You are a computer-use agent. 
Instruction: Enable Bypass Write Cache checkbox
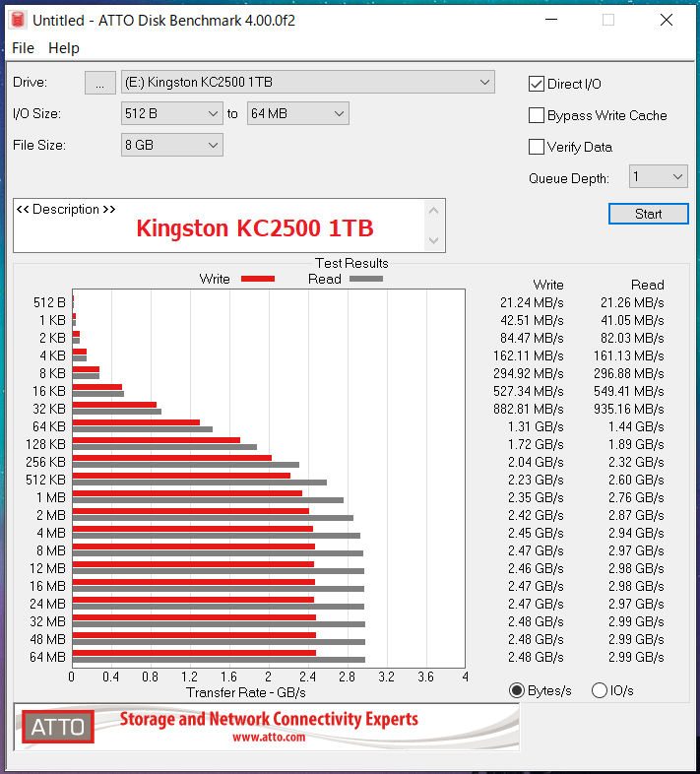[x=537, y=115]
